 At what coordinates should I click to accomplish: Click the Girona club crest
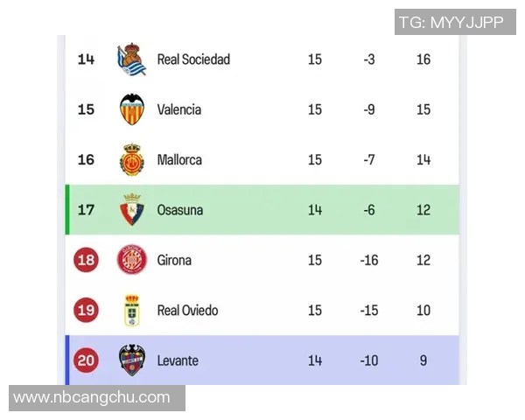[x=132, y=260]
